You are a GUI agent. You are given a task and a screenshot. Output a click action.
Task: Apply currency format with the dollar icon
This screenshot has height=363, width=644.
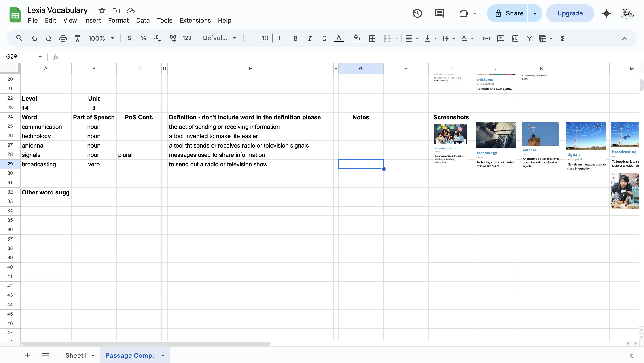click(x=129, y=38)
